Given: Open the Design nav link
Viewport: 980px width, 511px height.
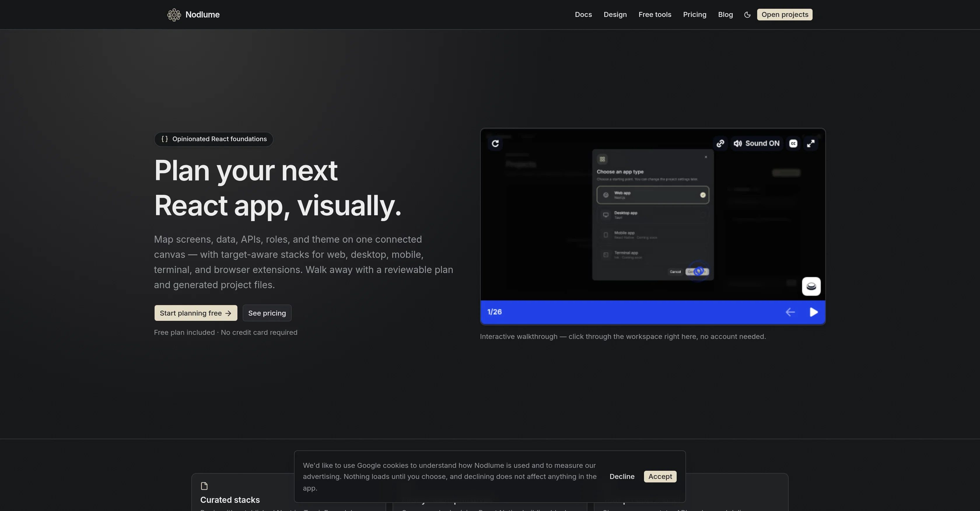Looking at the screenshot, I should (615, 15).
